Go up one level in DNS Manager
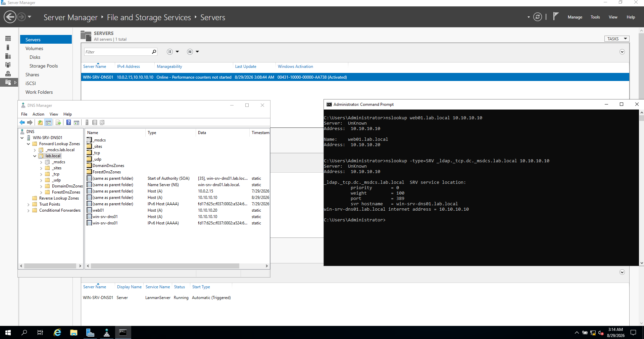644x339 pixels. [x=40, y=123]
